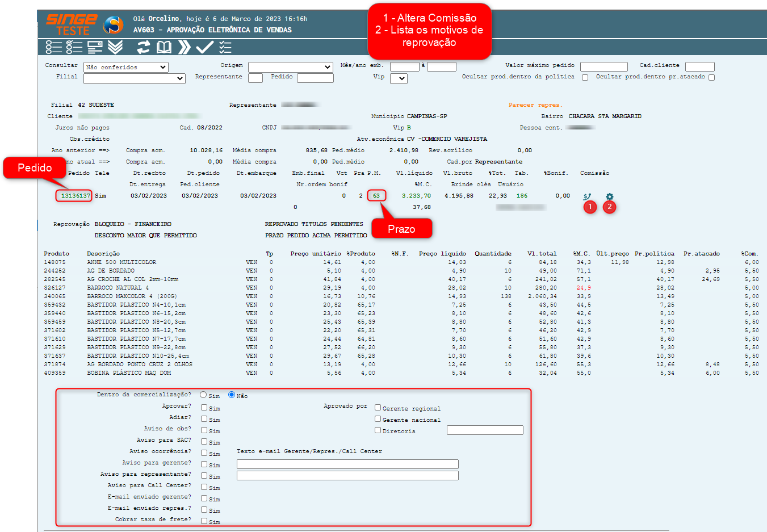Open the Filial dropdown list
The height and width of the screenshot is (532, 767).
(x=134, y=78)
